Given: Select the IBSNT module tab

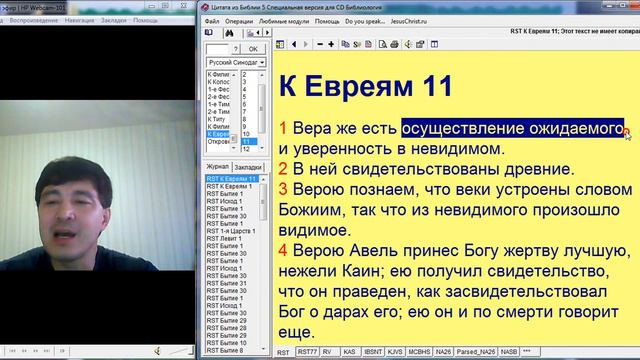Looking at the screenshot, I should 373,351.
